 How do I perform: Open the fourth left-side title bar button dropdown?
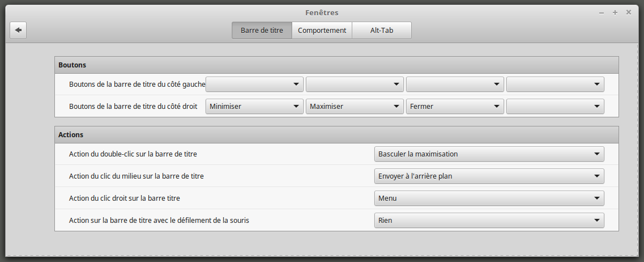coord(555,84)
